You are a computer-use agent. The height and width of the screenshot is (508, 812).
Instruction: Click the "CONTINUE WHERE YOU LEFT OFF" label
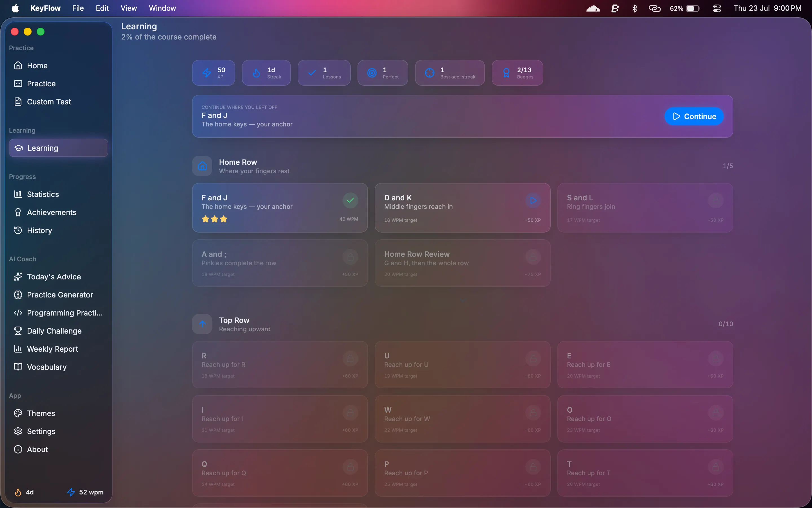click(x=239, y=107)
